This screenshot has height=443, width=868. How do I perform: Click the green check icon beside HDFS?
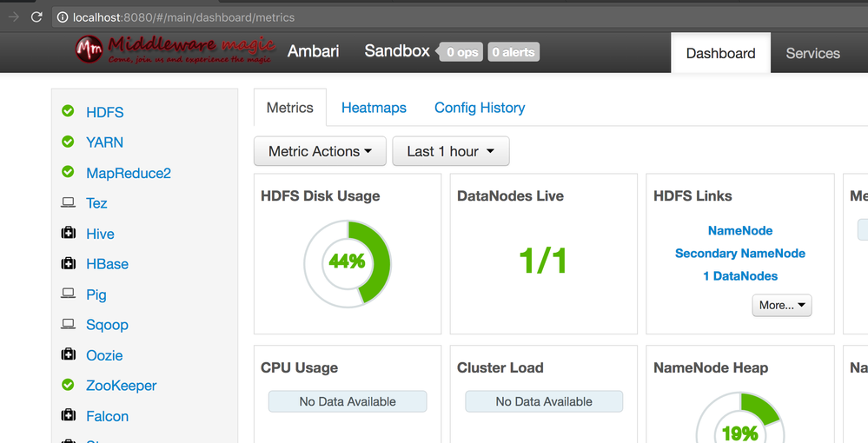pyautogui.click(x=68, y=111)
